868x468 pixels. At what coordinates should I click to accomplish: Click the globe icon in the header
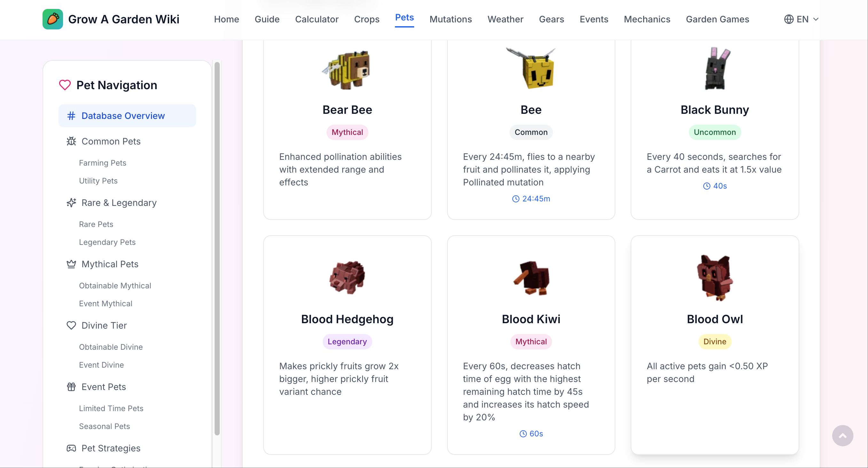click(x=788, y=19)
